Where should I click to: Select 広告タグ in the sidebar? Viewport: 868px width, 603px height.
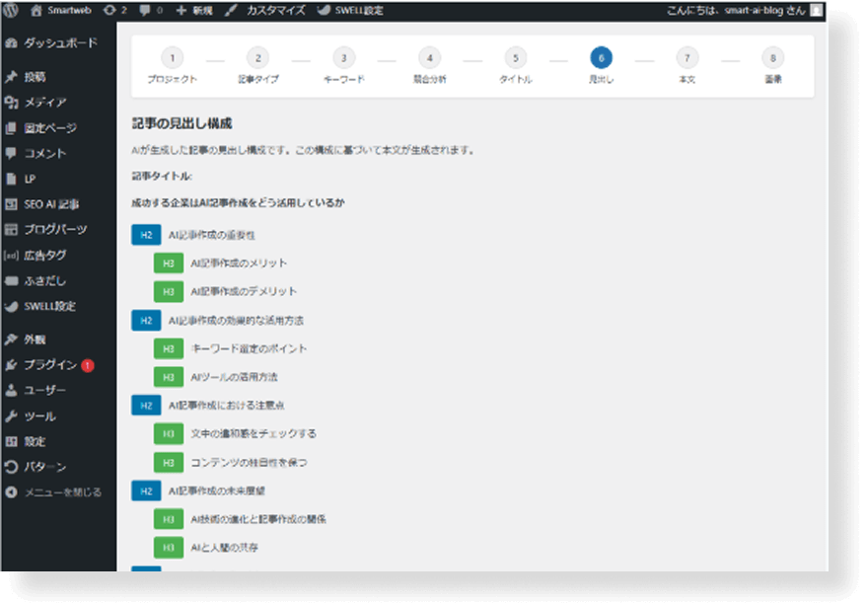pos(39,255)
